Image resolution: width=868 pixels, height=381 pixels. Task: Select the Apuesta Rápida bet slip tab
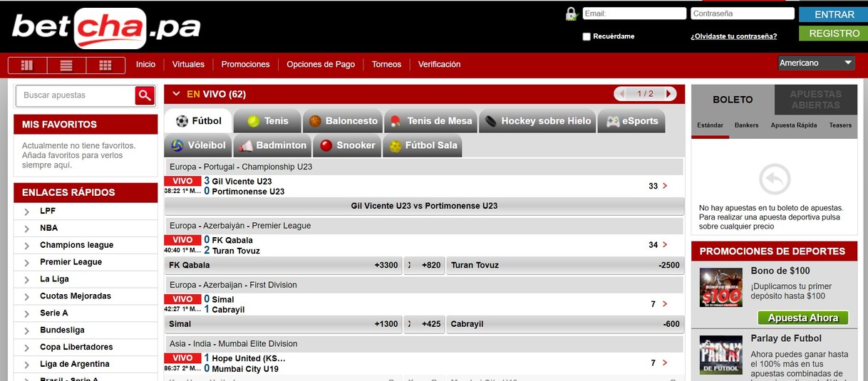(x=793, y=125)
